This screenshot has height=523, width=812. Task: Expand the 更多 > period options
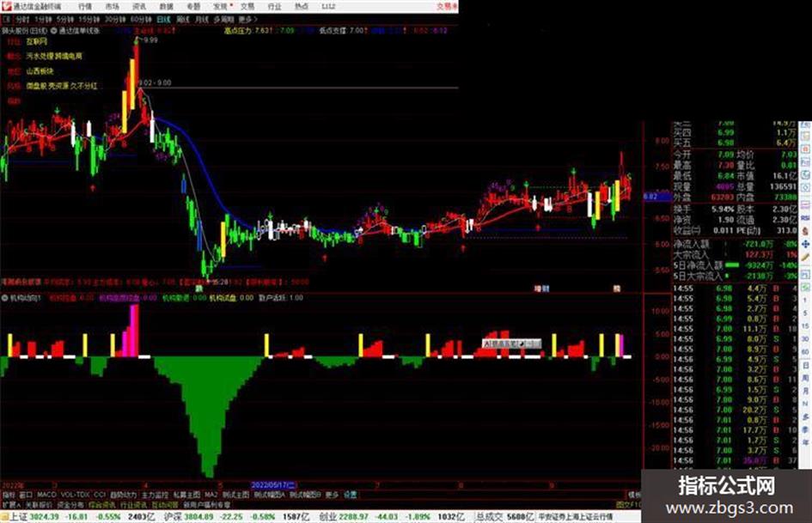[x=247, y=20]
